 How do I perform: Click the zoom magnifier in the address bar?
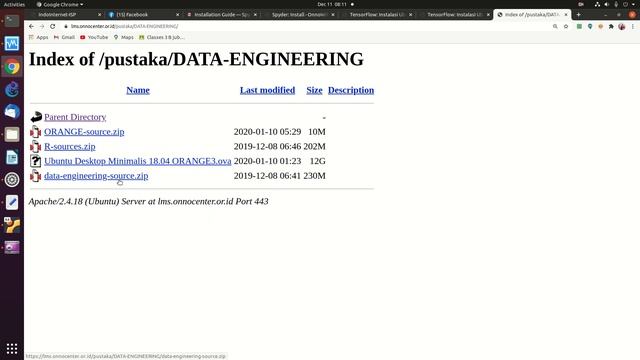pyautogui.click(x=555, y=26)
